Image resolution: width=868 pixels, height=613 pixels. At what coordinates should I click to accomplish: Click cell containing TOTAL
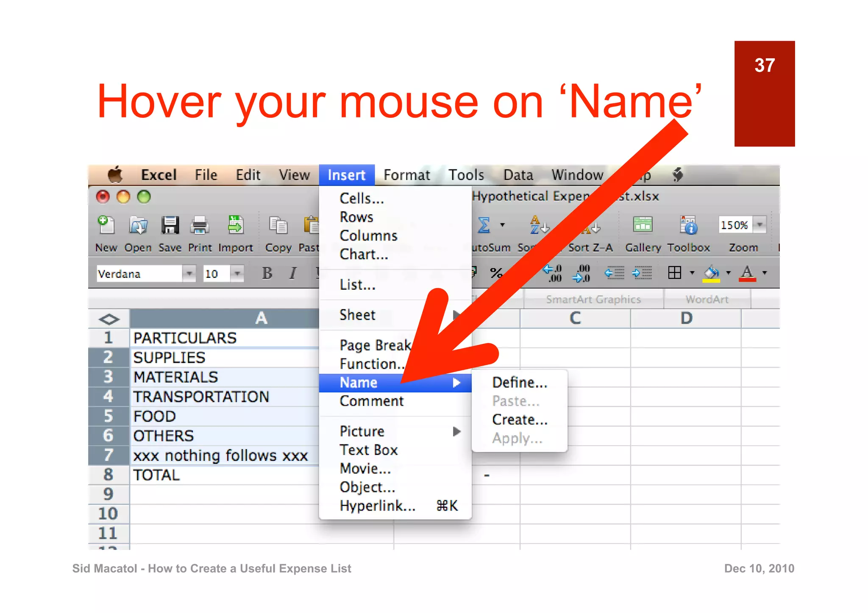225,475
